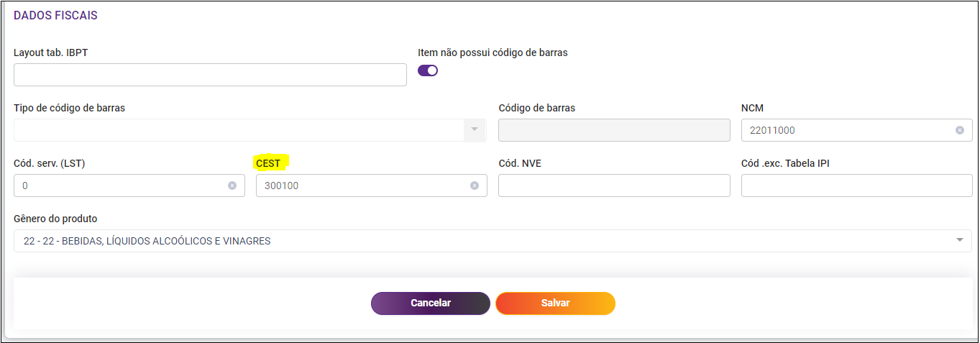This screenshot has width=980, height=343.
Task: Focus the Cód. NVE input field
Action: coord(614,186)
